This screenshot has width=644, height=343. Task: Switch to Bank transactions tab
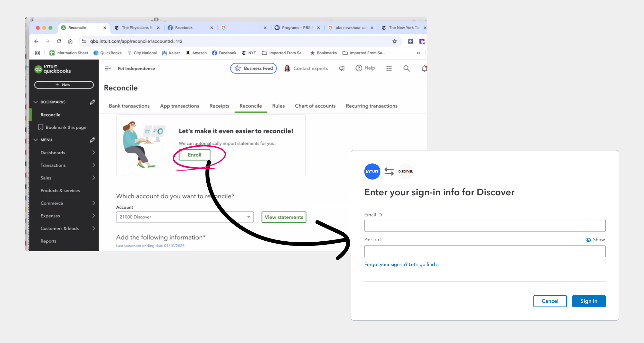(x=129, y=106)
